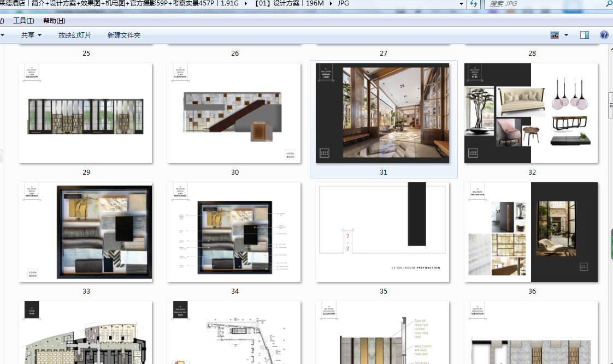Viewport: 613px width, 364px height.
Task: Select thumbnail 35 ballroom prefunction cover
Action: tap(382, 232)
